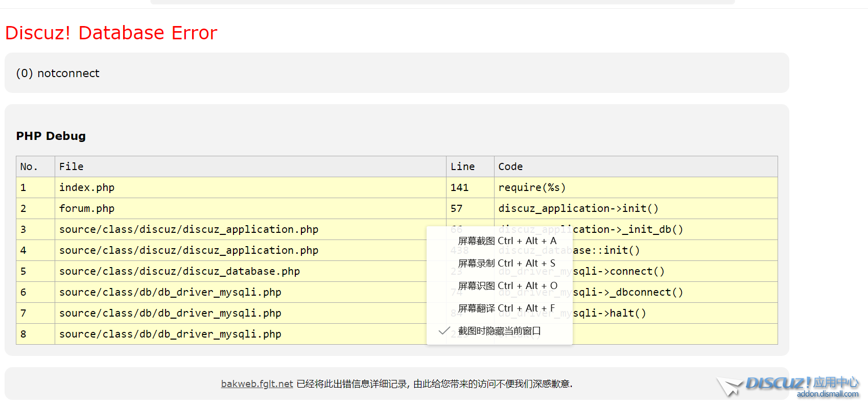Click the No. column header
Viewport: 868px width, 407px height.
[29, 167]
